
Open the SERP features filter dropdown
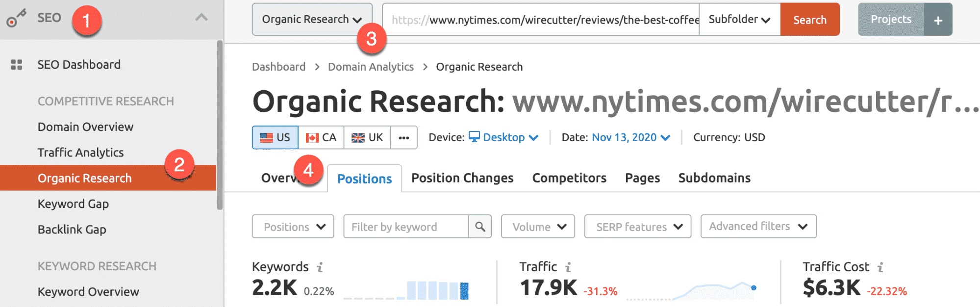(637, 227)
